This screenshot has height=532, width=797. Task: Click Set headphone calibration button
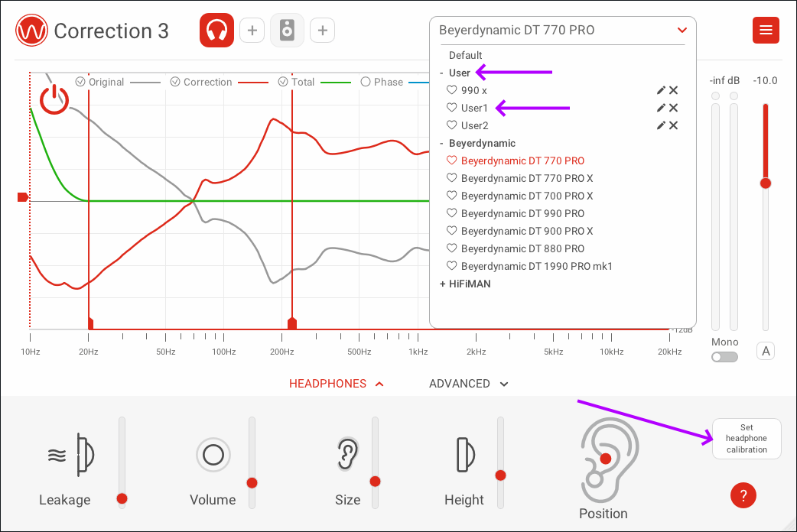746,439
